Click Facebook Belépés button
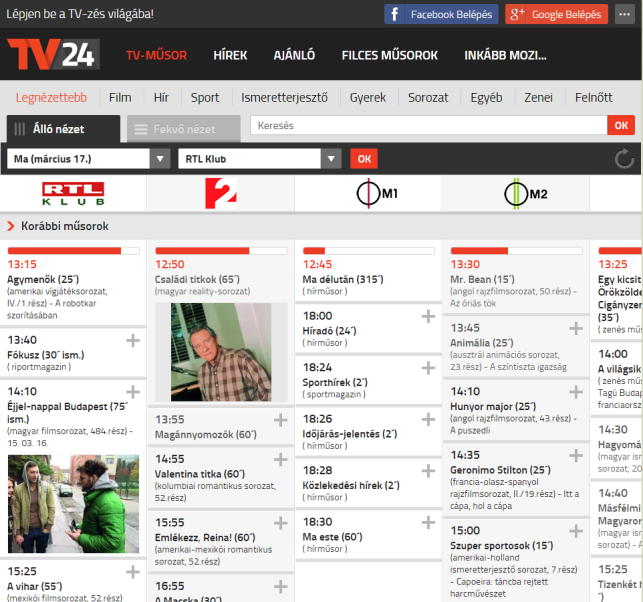 pyautogui.click(x=441, y=14)
